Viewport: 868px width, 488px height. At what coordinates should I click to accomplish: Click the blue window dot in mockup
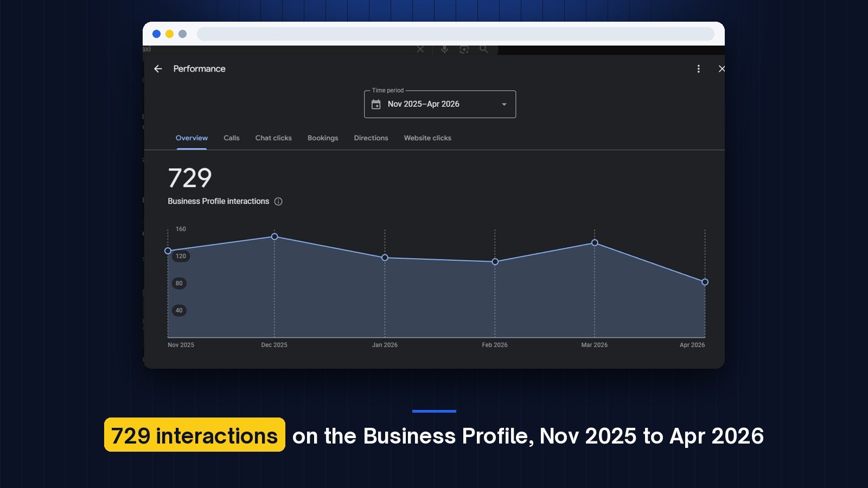pyautogui.click(x=156, y=34)
